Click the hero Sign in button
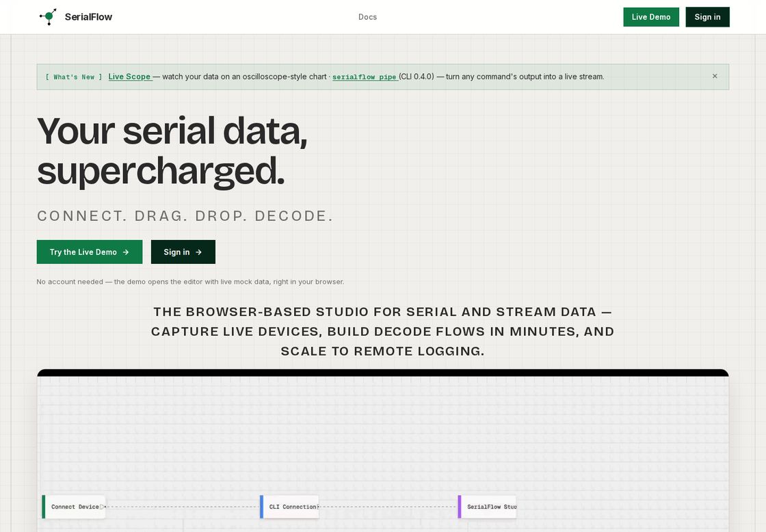 183,252
